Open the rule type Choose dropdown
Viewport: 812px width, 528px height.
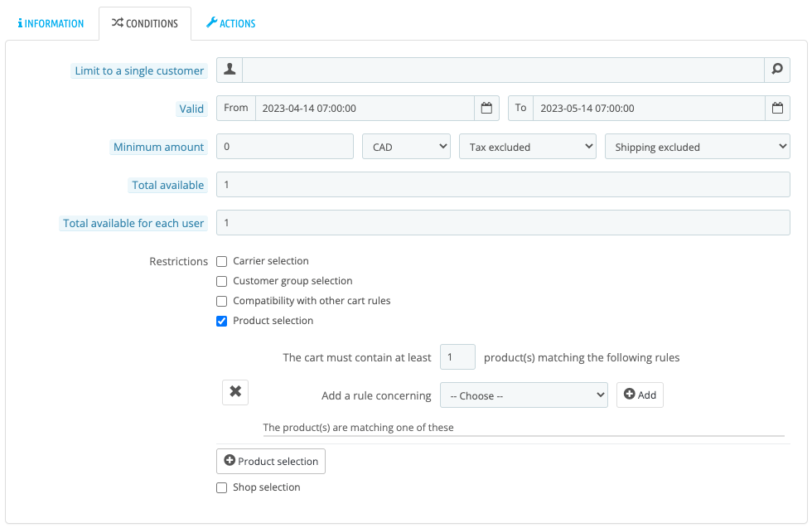pos(524,395)
